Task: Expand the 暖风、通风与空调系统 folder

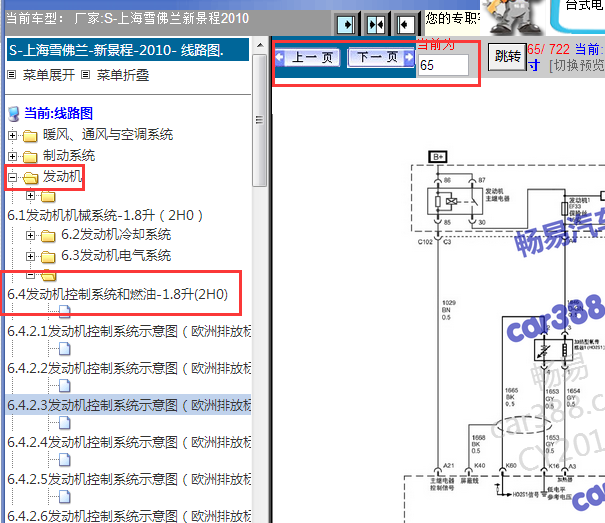Action: tap(12, 135)
